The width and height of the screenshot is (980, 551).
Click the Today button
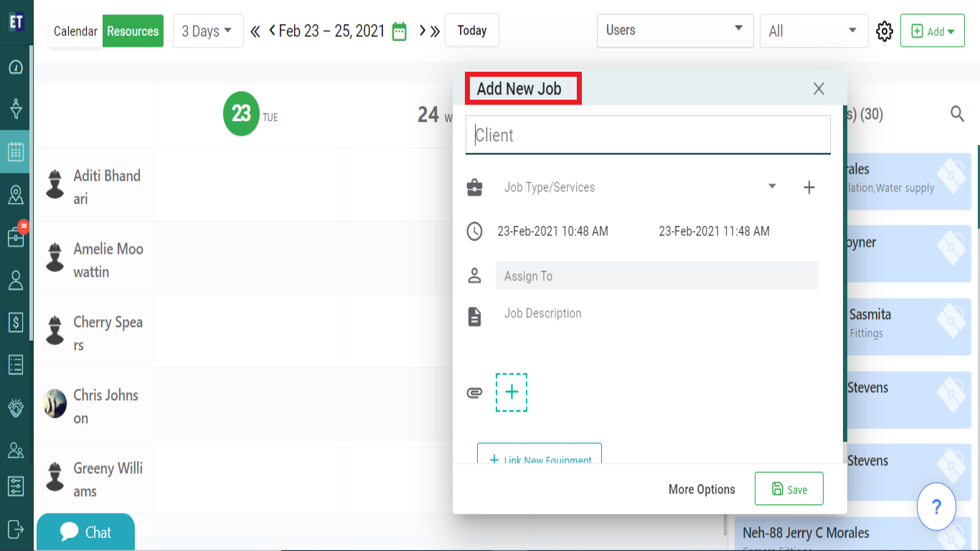click(x=472, y=30)
